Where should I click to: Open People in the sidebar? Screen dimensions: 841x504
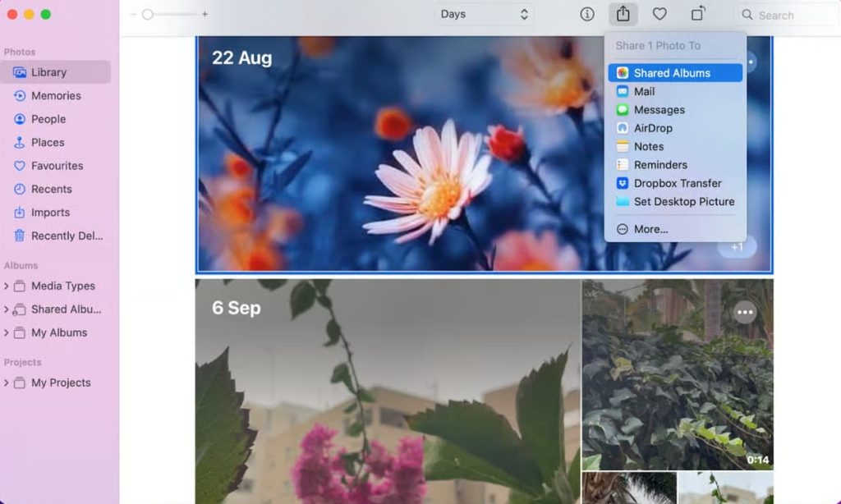(x=56, y=119)
